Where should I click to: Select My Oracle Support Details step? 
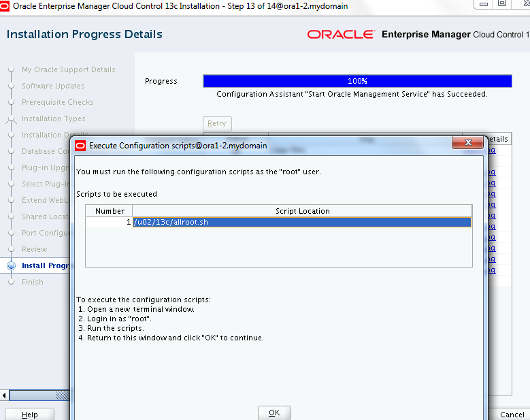(x=68, y=70)
